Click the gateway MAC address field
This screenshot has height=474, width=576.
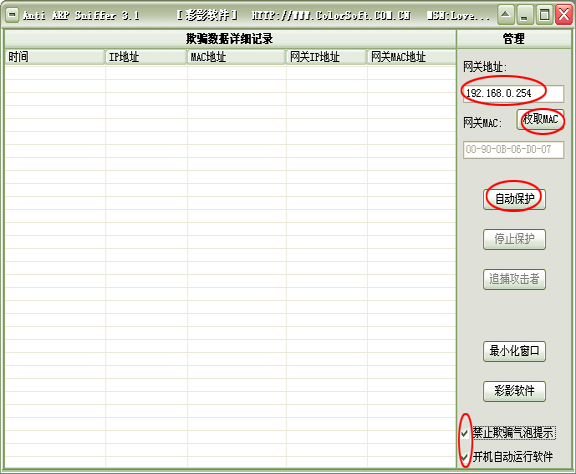click(x=513, y=150)
